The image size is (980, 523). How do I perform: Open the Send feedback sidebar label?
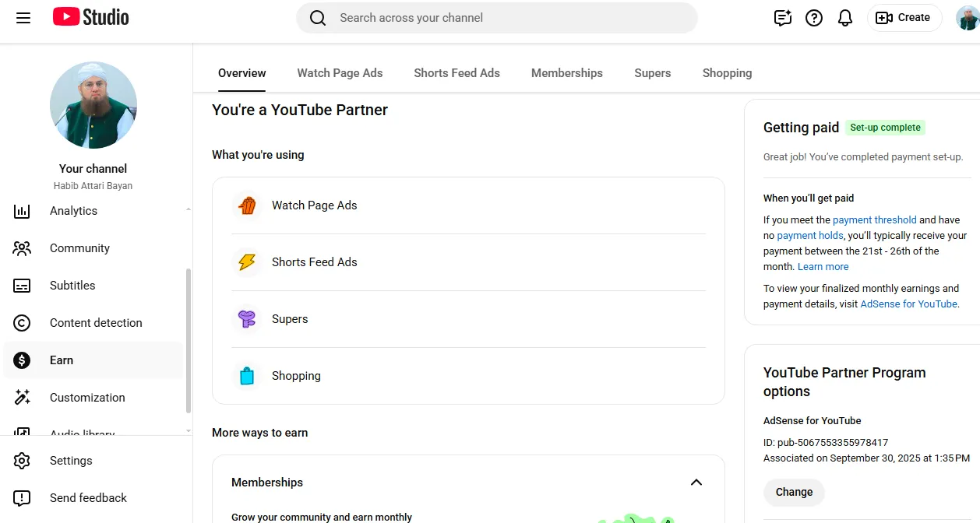point(88,498)
